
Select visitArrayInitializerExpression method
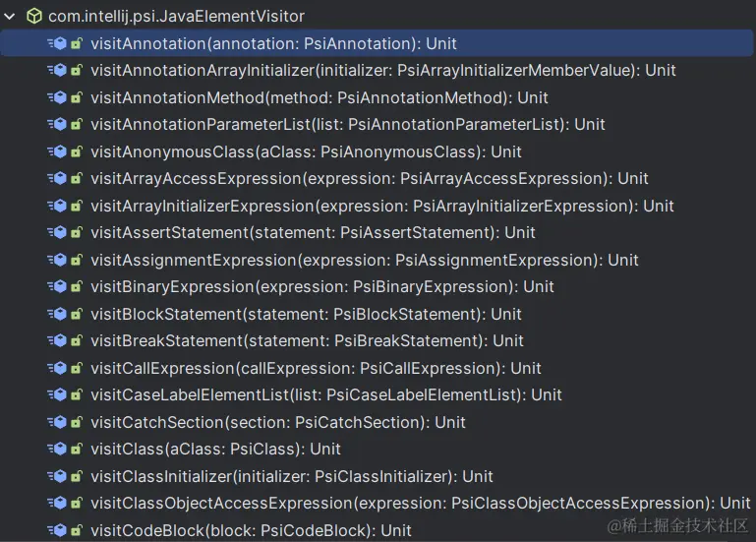click(377, 207)
